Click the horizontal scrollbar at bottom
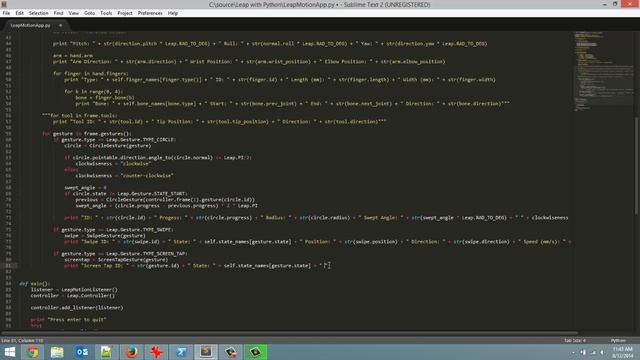This screenshot has height=360, width=640. click(x=289, y=333)
